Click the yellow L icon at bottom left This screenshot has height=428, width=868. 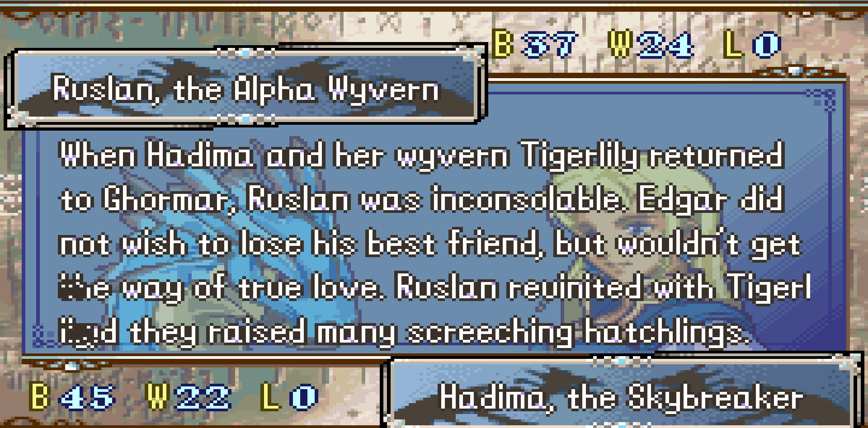pos(270,397)
